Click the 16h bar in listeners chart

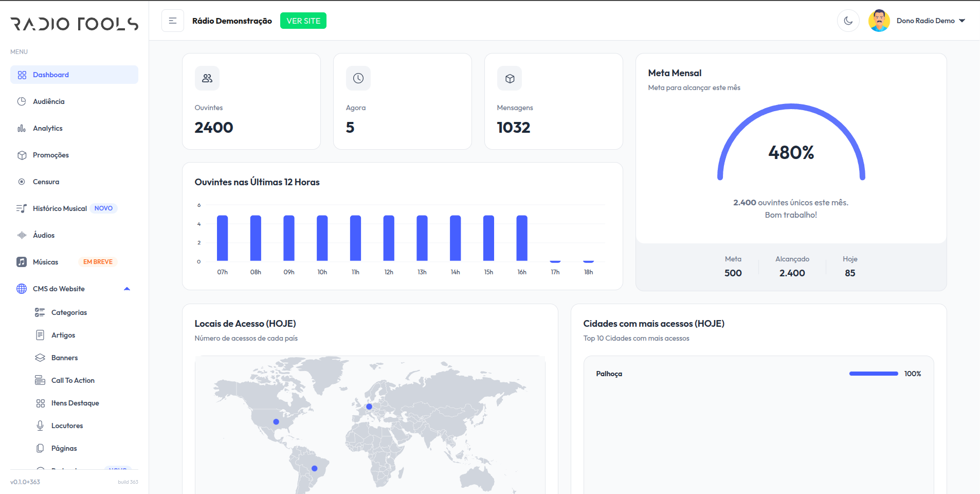coord(522,238)
